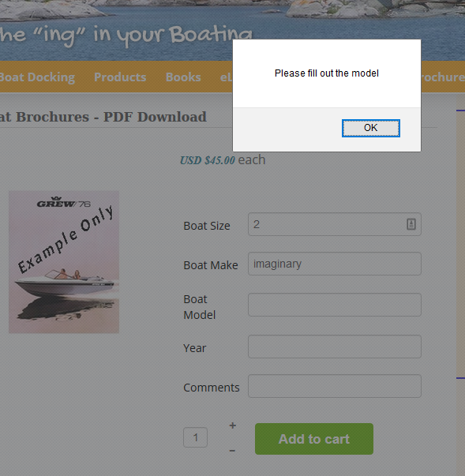
Task: Decrease quantity with the minus sign
Action: click(232, 451)
